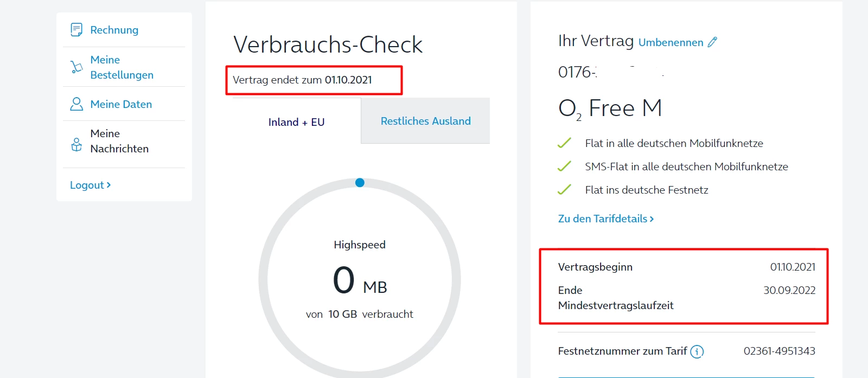This screenshot has height=378, width=868.
Task: Open the Rechnung link
Action: pos(114,30)
